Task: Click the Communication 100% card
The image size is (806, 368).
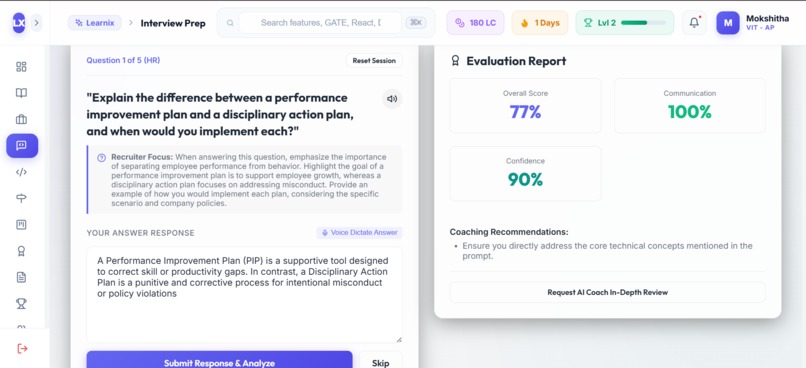Action: pos(690,106)
